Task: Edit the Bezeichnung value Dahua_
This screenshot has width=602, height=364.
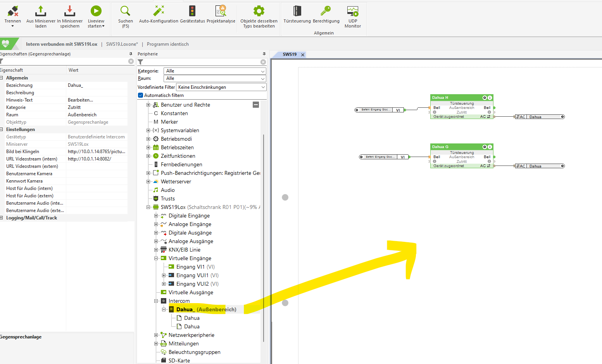Action: 97,85
